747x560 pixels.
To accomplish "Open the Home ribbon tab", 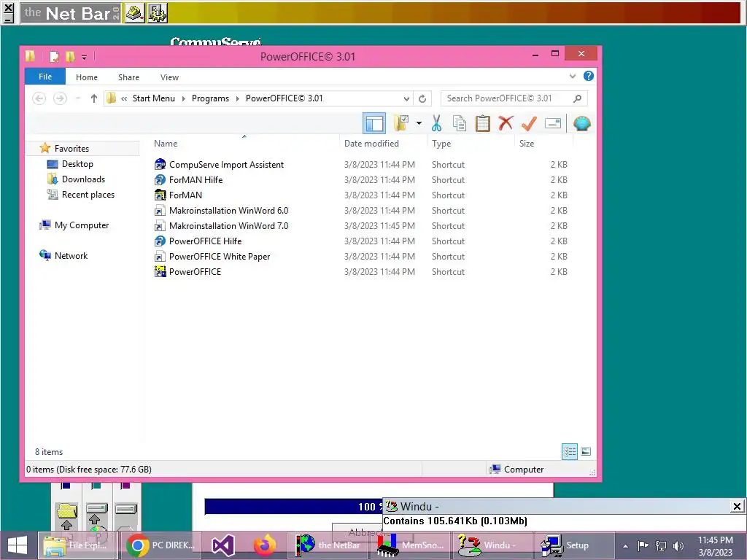I will click(87, 77).
